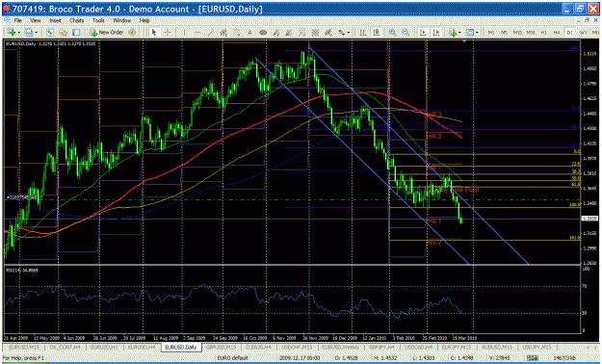Open the Window menu
This screenshot has height=364, width=602.
pos(121,20)
